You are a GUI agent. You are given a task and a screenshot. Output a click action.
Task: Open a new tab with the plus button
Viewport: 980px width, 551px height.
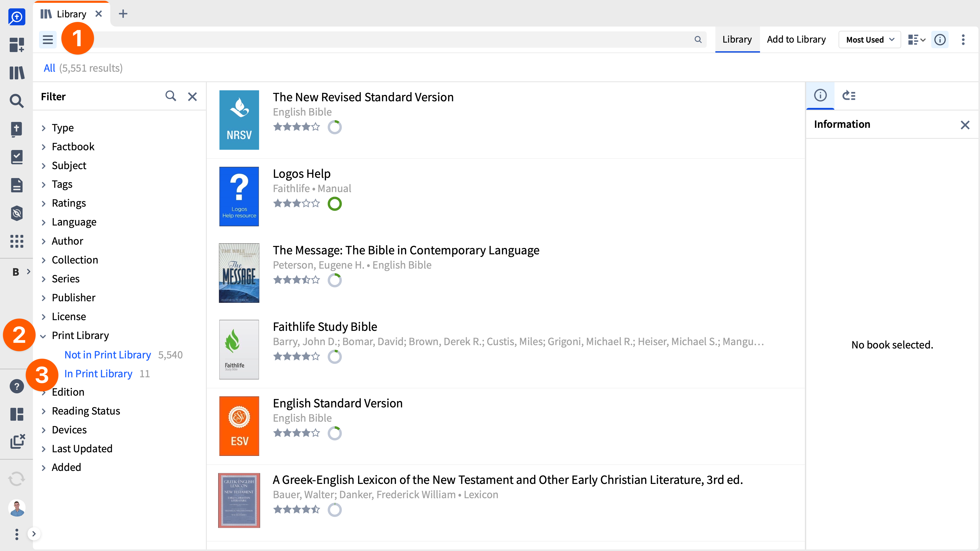click(x=123, y=14)
